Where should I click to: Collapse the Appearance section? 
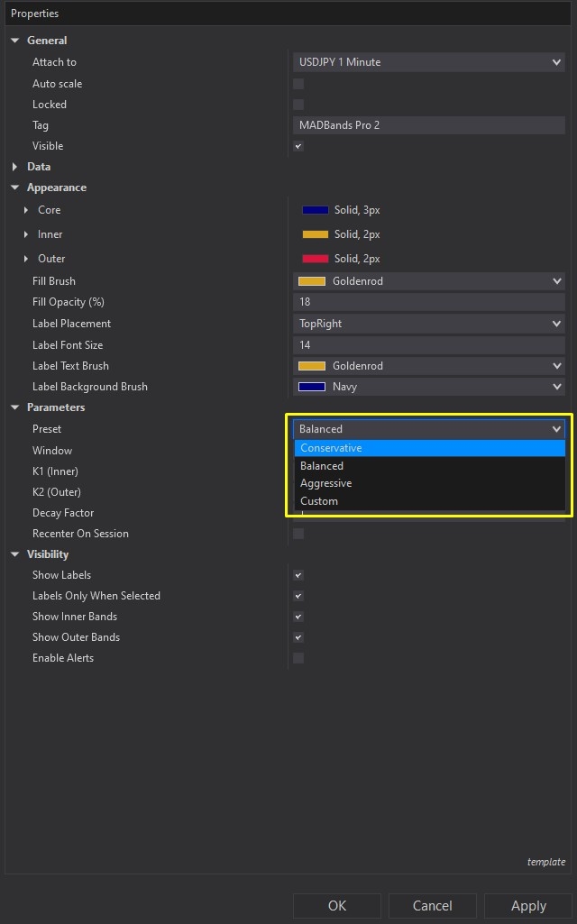coord(14,187)
